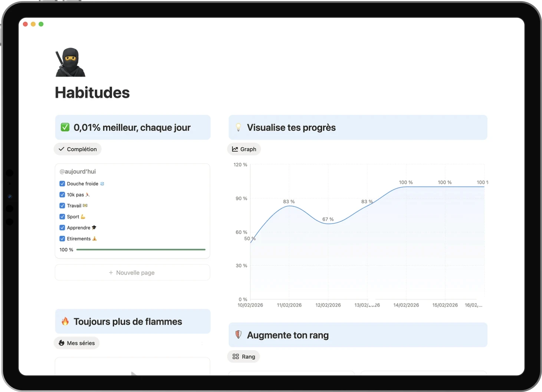Image resolution: width=542 pixels, height=392 pixels.
Task: Expand the @aujourd'hui page entry
Action: click(x=78, y=171)
